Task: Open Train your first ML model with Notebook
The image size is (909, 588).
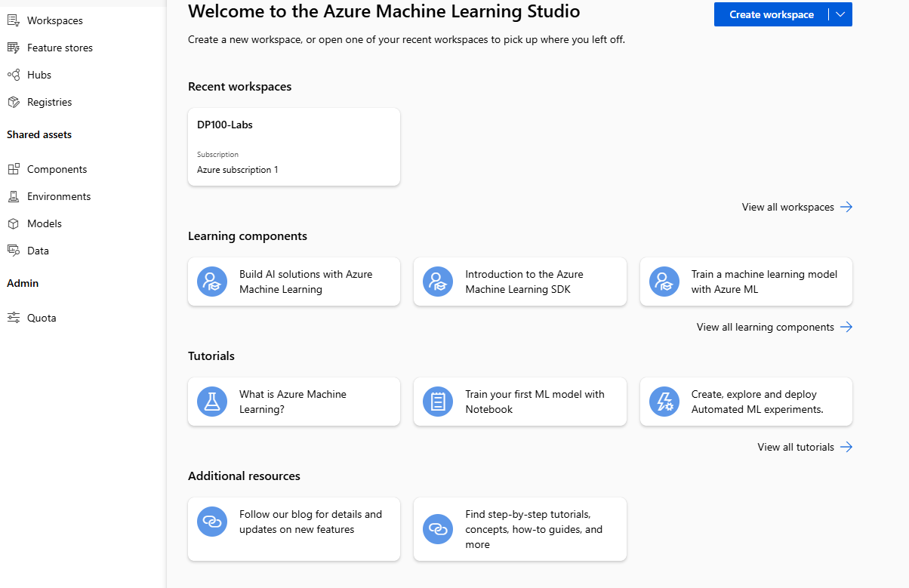Action: click(x=520, y=402)
